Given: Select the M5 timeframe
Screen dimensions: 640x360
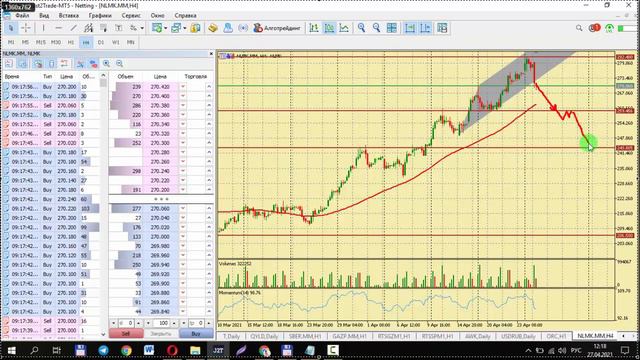Looking at the screenshot, I should [25, 42].
